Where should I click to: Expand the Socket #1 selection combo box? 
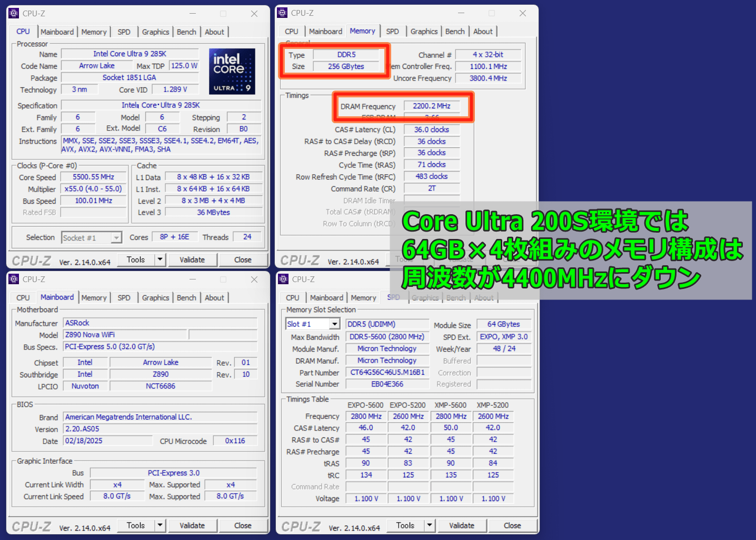(116, 238)
